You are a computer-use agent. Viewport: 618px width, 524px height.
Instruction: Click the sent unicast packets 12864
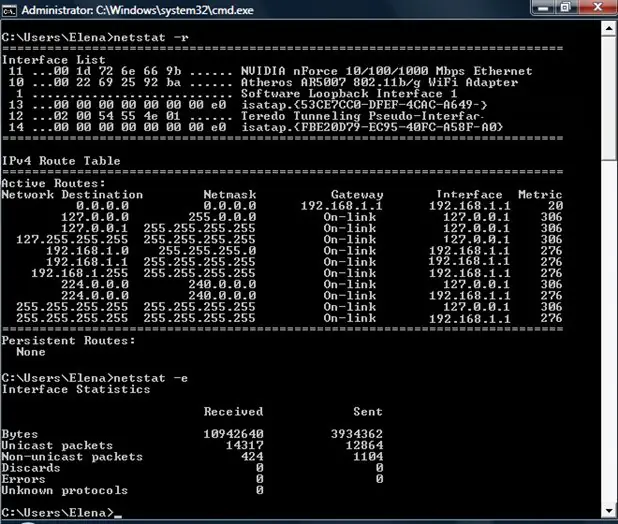[364, 446]
